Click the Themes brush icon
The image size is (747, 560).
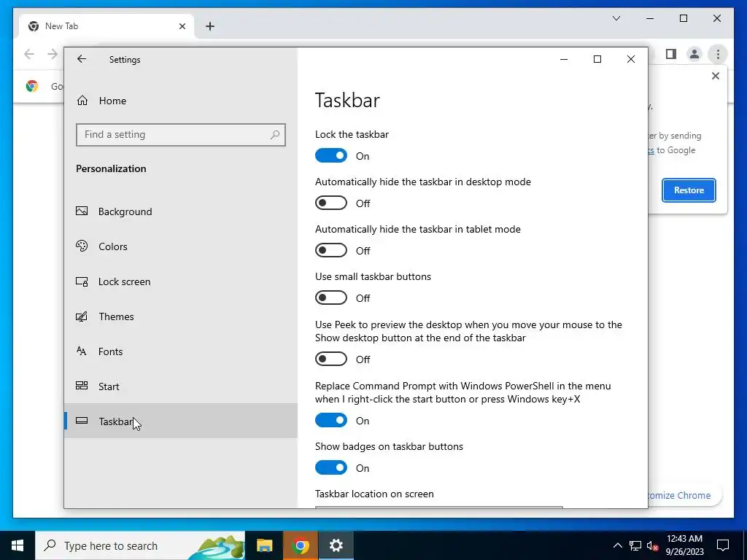82,316
